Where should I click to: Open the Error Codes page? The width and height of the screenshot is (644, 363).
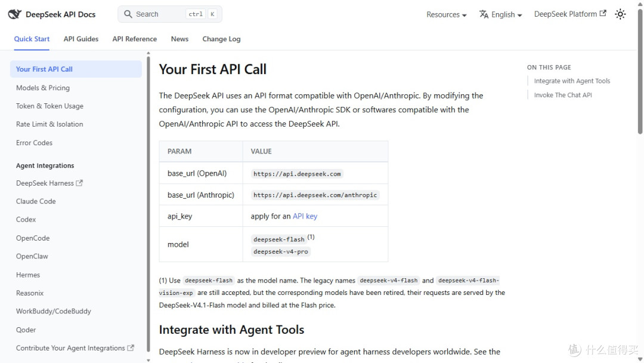(34, 143)
